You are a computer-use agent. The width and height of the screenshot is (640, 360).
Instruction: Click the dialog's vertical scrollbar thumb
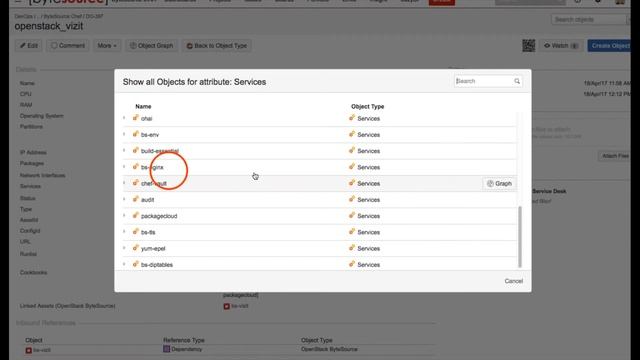pos(520,237)
